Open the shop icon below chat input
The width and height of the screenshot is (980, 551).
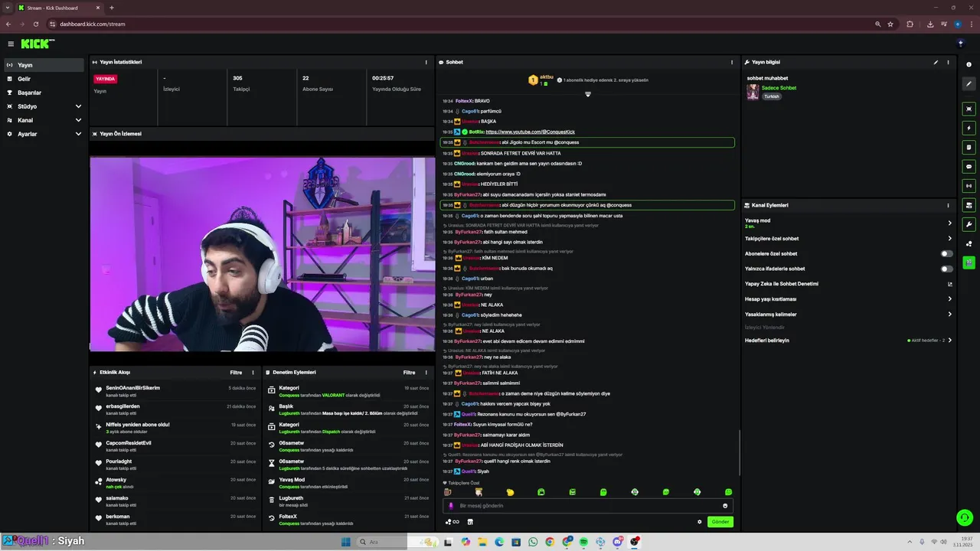pyautogui.click(x=470, y=522)
